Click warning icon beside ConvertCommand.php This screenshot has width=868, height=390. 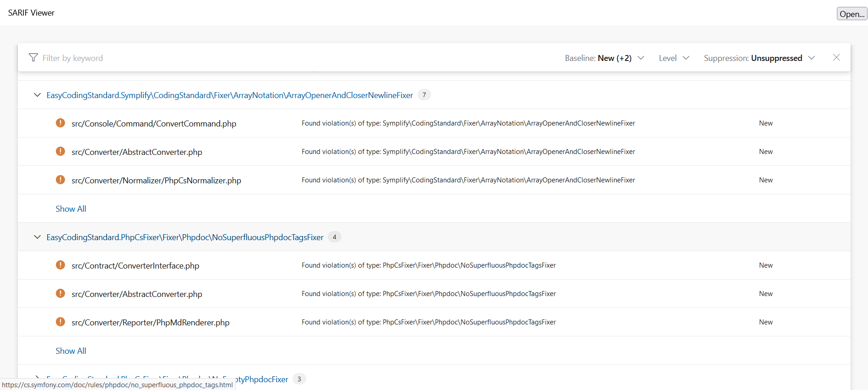tap(60, 123)
